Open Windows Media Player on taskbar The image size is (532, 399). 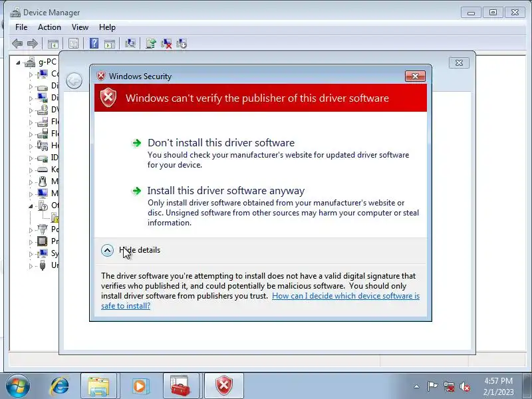pyautogui.click(x=139, y=386)
